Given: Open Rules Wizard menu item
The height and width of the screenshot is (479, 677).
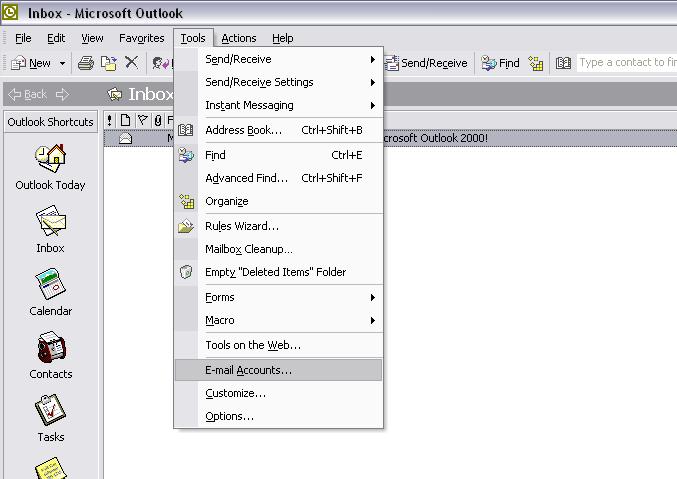Looking at the screenshot, I should pyautogui.click(x=278, y=226).
